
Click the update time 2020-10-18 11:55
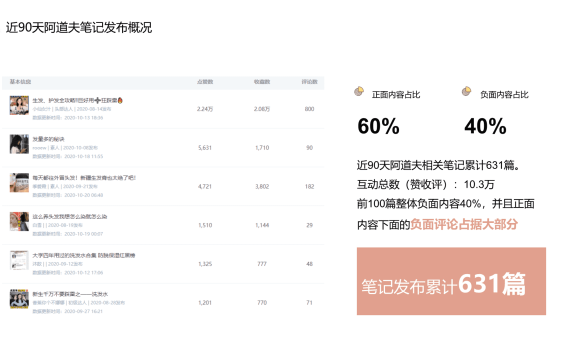[x=84, y=156]
